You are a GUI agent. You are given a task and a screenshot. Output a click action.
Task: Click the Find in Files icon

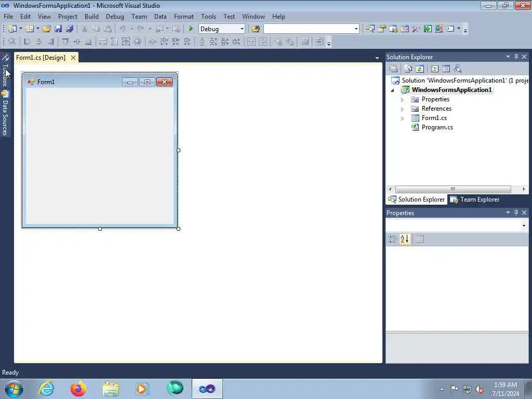pyautogui.click(x=256, y=29)
